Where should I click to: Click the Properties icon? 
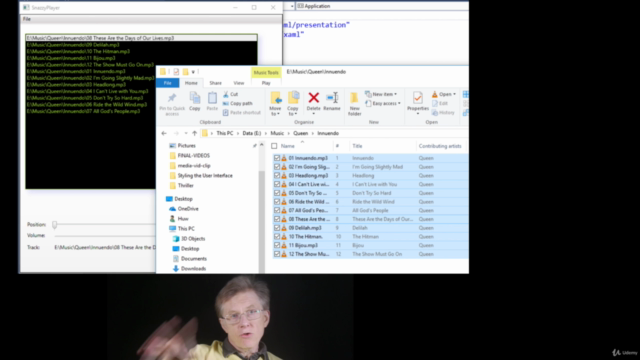418,98
